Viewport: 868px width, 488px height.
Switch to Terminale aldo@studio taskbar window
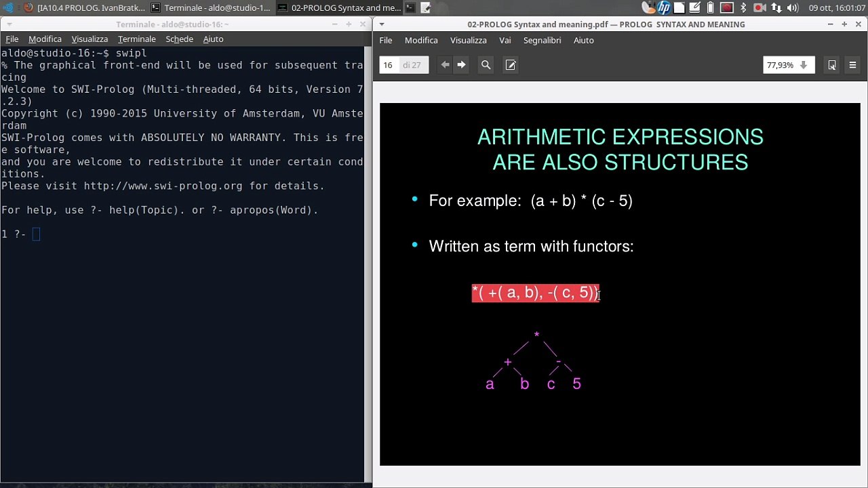(x=211, y=8)
